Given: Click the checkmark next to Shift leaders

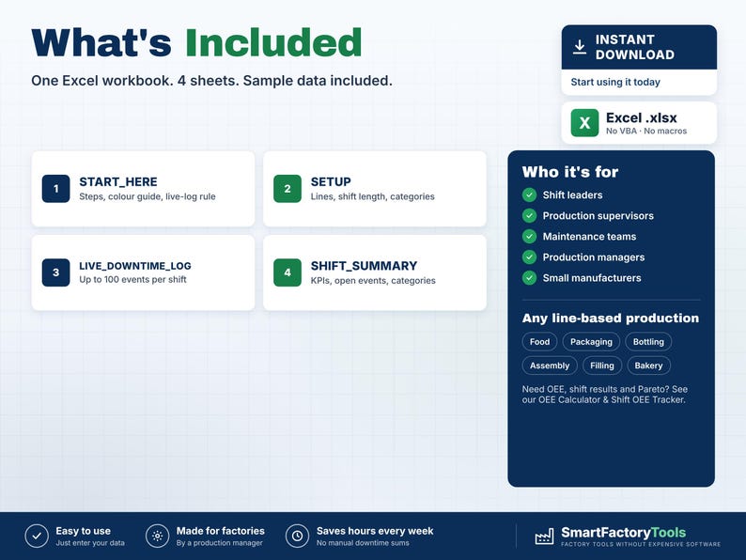Looking at the screenshot, I should tap(529, 195).
